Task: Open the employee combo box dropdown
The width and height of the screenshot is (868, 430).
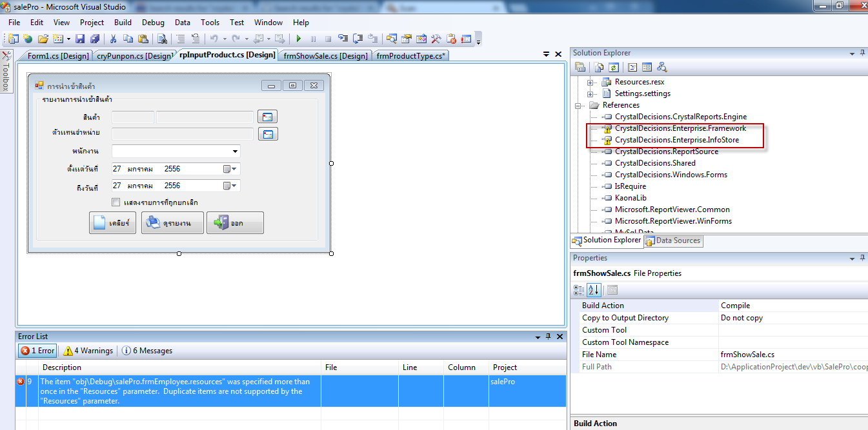Action: pos(234,151)
